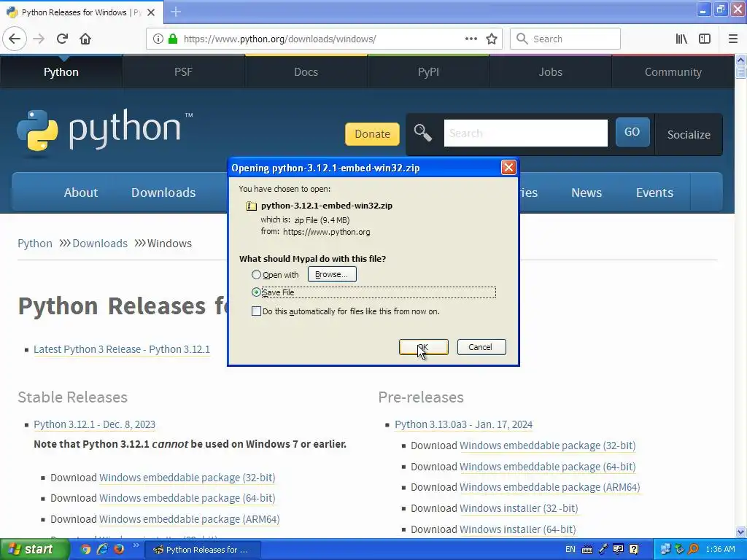
Task: Open Latest Python 3 Release - Python 3.12.1 link
Action: 122,349
